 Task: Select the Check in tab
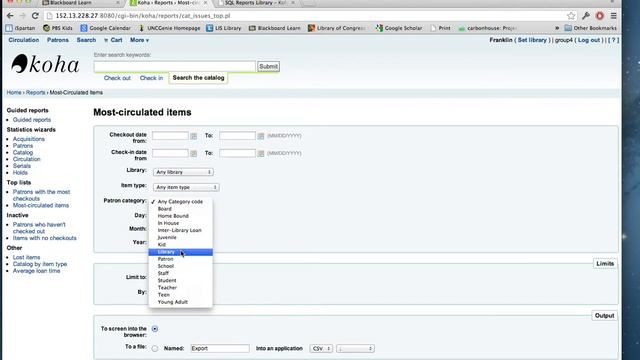pos(151,78)
